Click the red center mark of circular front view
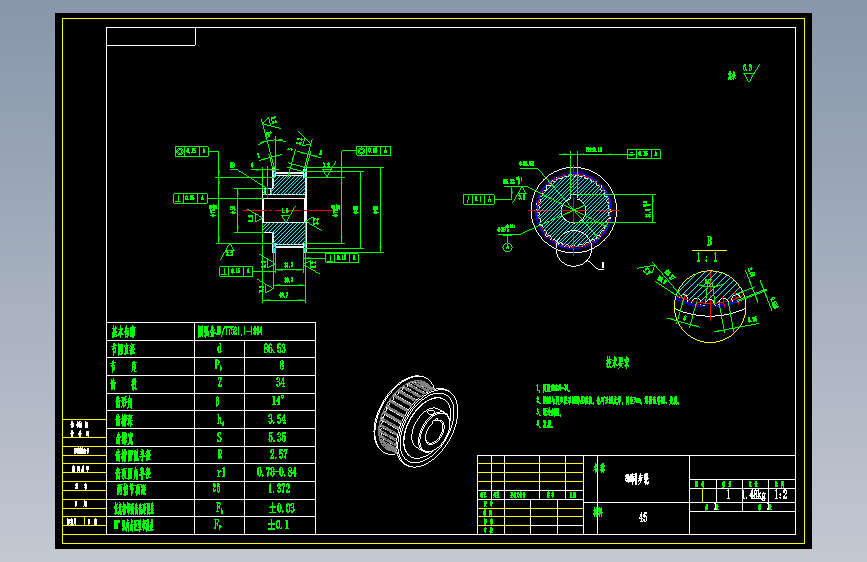The image size is (867, 562). click(x=574, y=210)
